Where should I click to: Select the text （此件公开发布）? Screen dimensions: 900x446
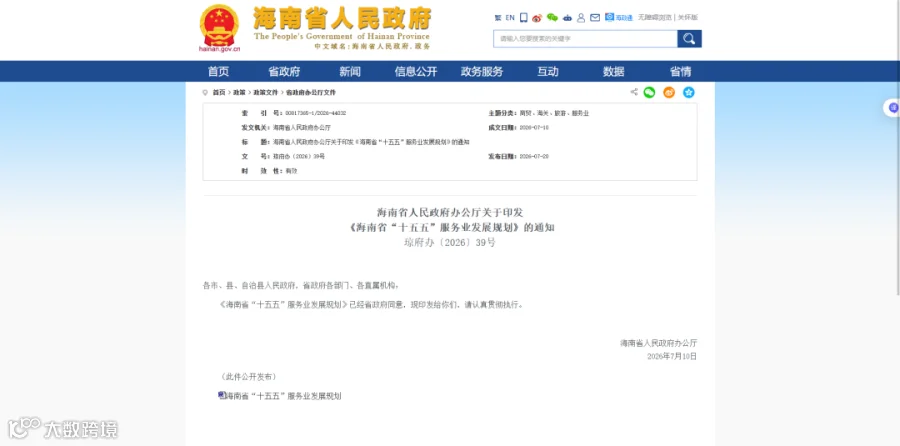coord(248,377)
